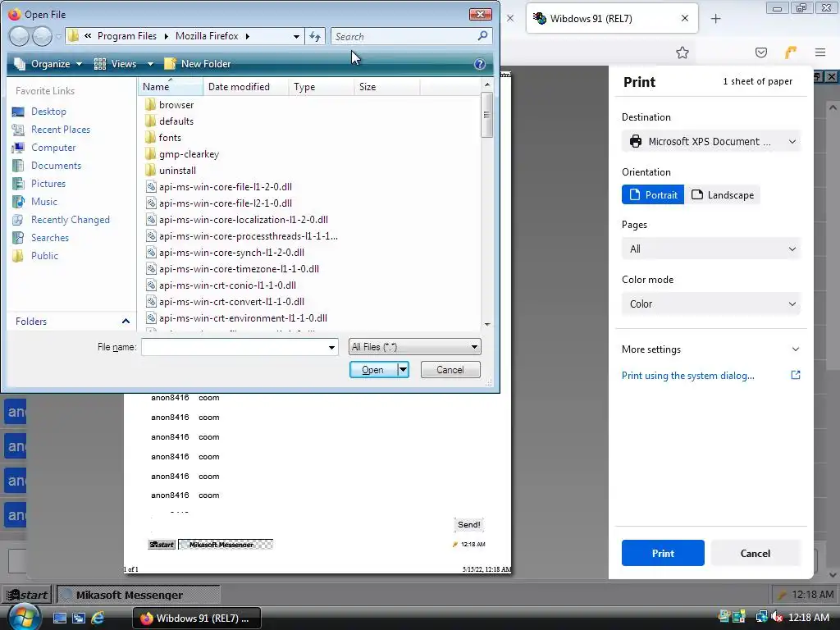Go back using the Open File back arrow
Screen dimensions: 840x630
20,36
